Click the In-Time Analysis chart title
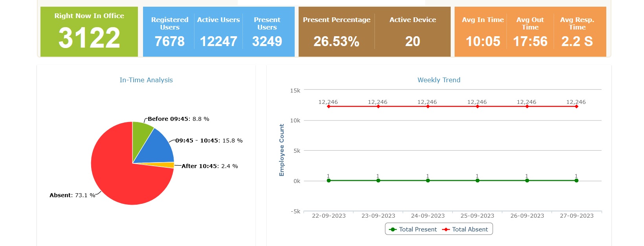Screen dimensions: 644x246 [146, 80]
